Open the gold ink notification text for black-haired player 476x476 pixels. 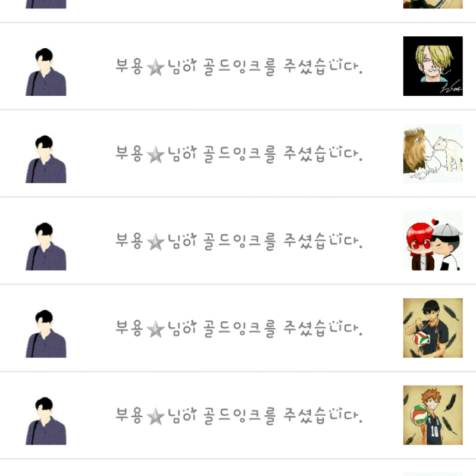(239, 328)
